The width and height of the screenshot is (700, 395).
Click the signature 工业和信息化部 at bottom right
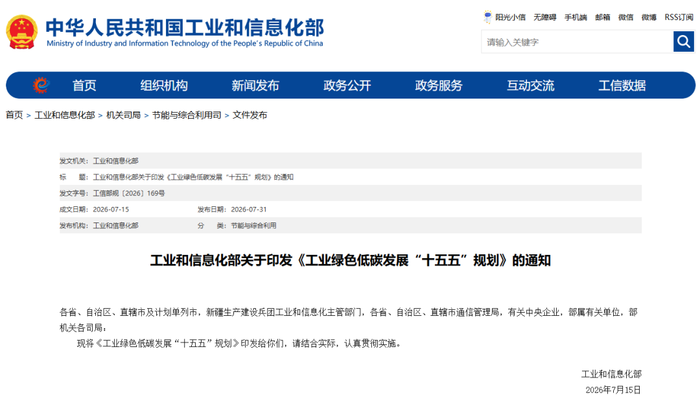611,374
